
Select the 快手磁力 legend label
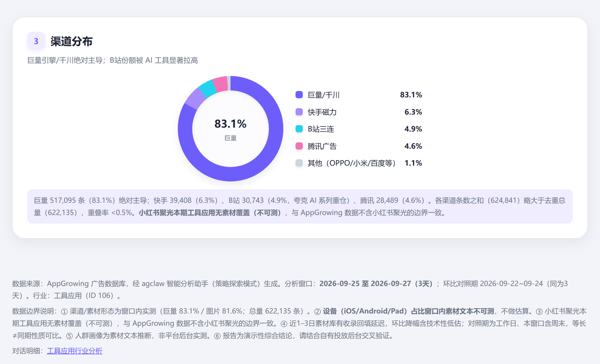click(322, 112)
